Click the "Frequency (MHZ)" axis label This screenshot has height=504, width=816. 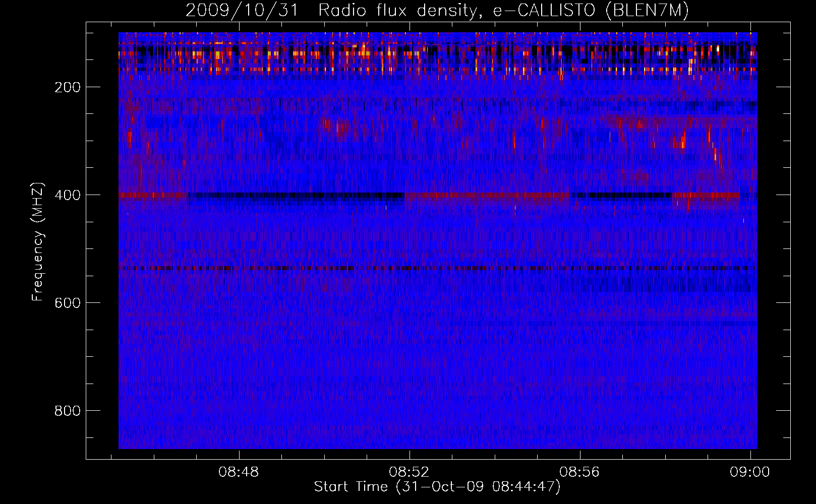pos(38,241)
